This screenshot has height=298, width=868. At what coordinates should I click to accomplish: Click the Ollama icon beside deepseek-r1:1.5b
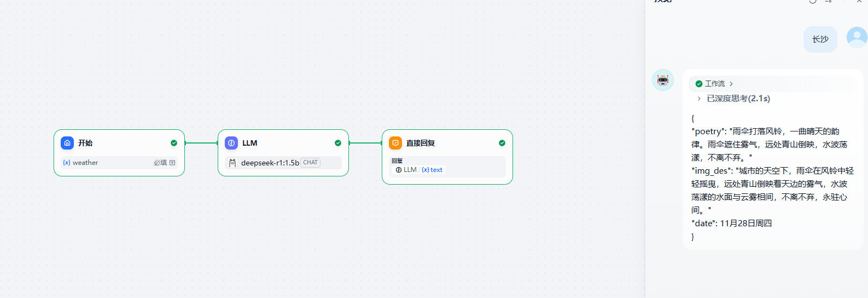(x=232, y=163)
